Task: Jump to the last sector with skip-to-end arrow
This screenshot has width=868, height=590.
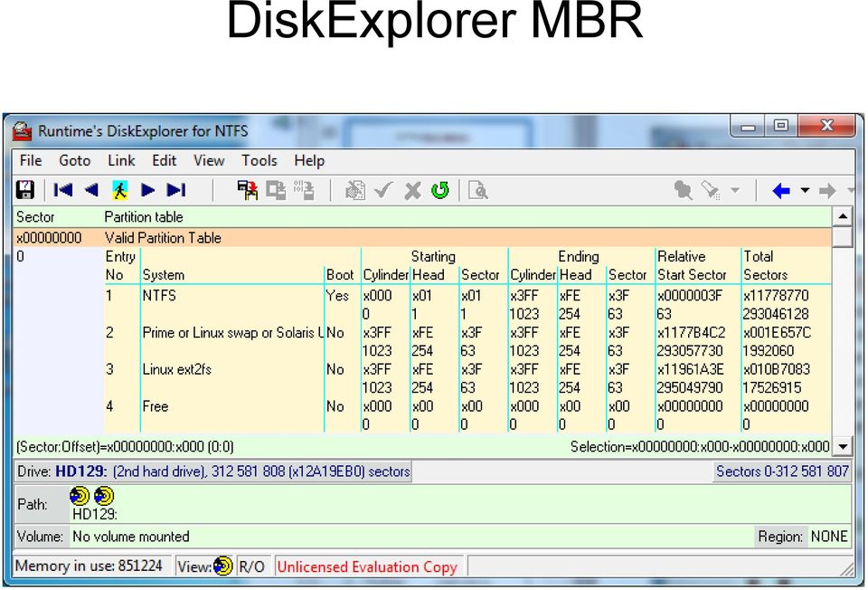Action: pos(176,190)
